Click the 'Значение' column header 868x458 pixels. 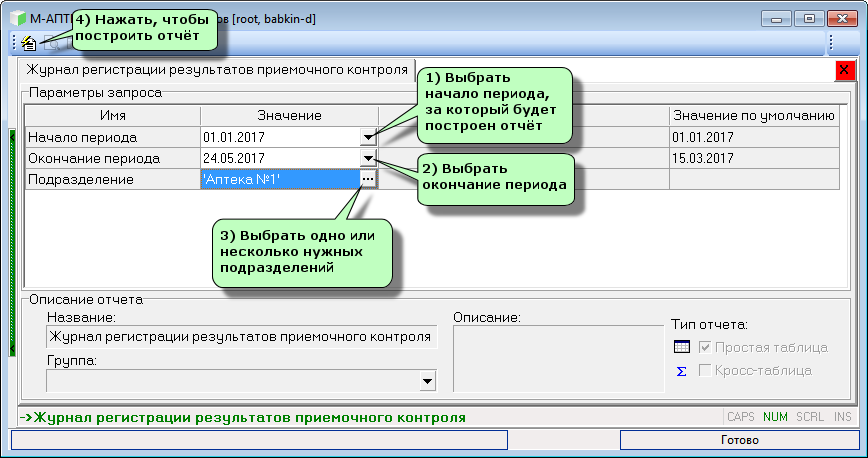coord(290,116)
